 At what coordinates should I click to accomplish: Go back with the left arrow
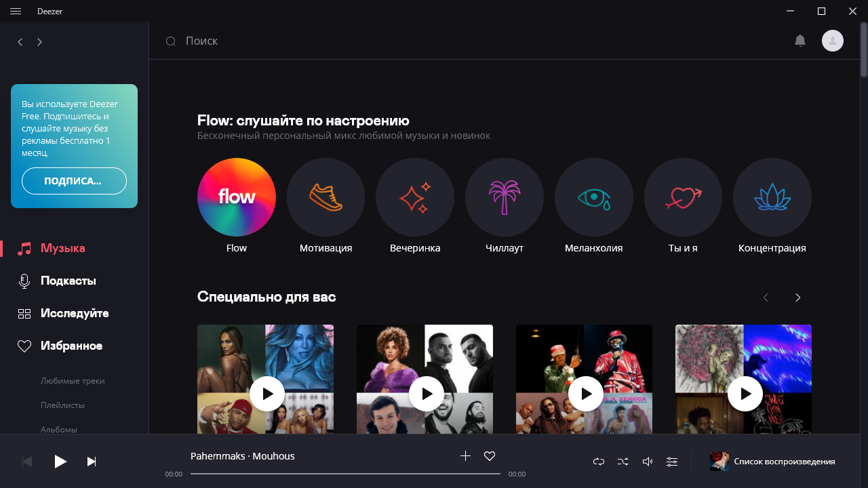(20, 42)
